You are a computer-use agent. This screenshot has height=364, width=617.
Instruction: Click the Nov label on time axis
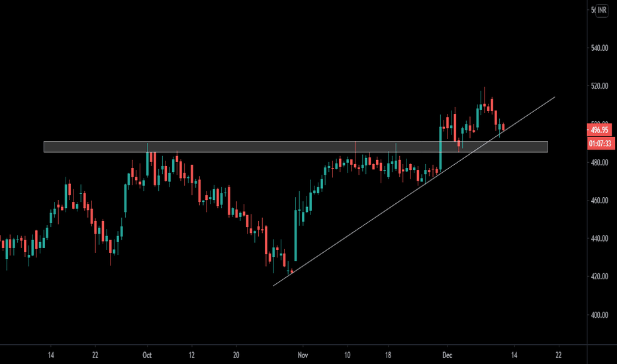303,355
